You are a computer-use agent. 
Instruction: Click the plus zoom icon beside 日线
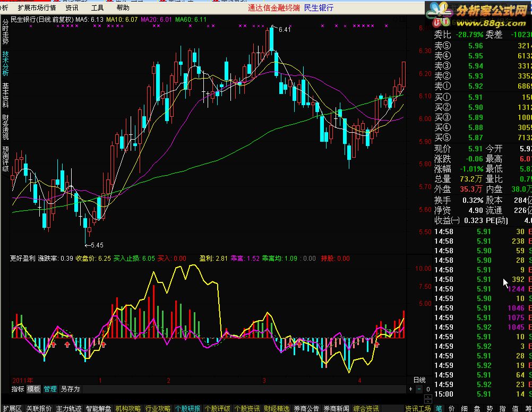tap(410, 389)
